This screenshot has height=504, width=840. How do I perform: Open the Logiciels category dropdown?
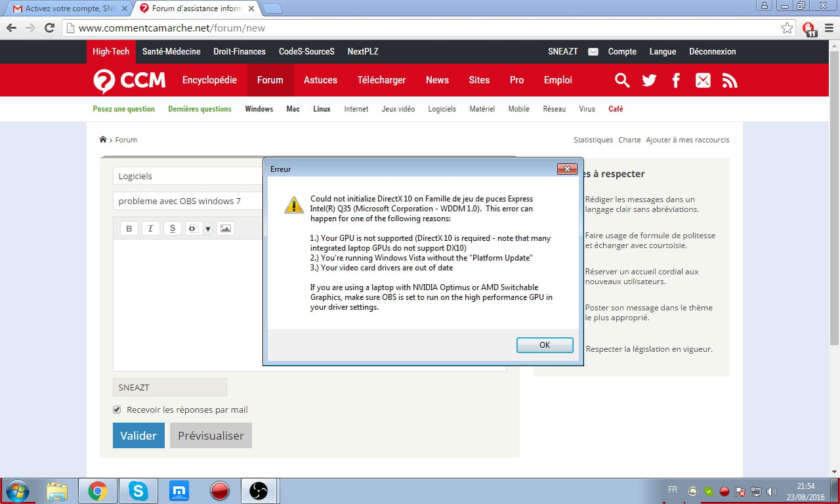[x=188, y=176]
